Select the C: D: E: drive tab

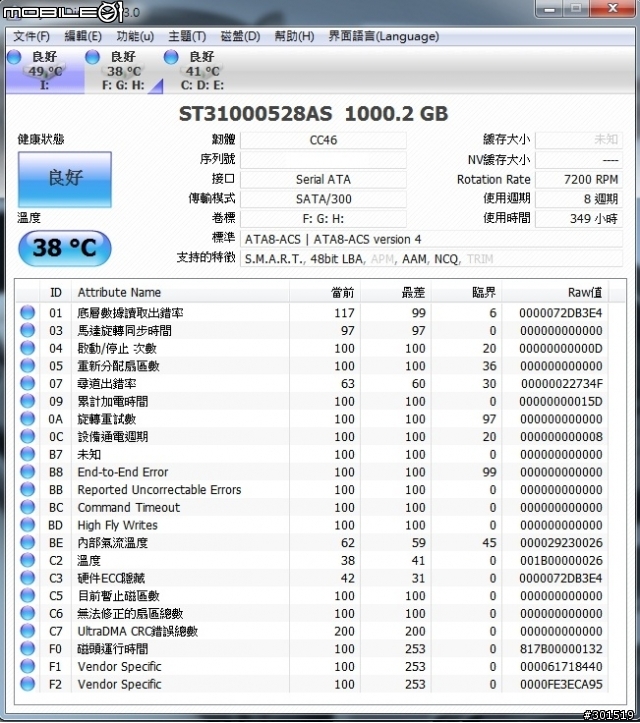click(x=202, y=71)
